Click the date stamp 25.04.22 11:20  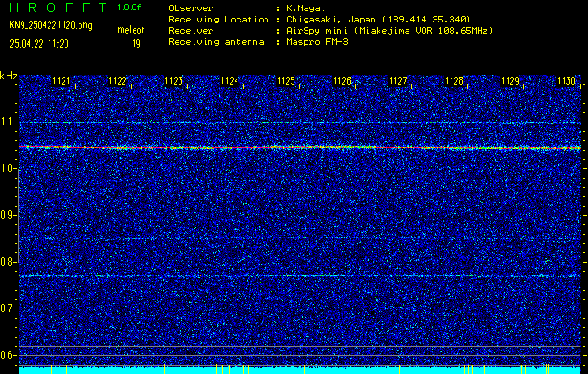pos(39,44)
